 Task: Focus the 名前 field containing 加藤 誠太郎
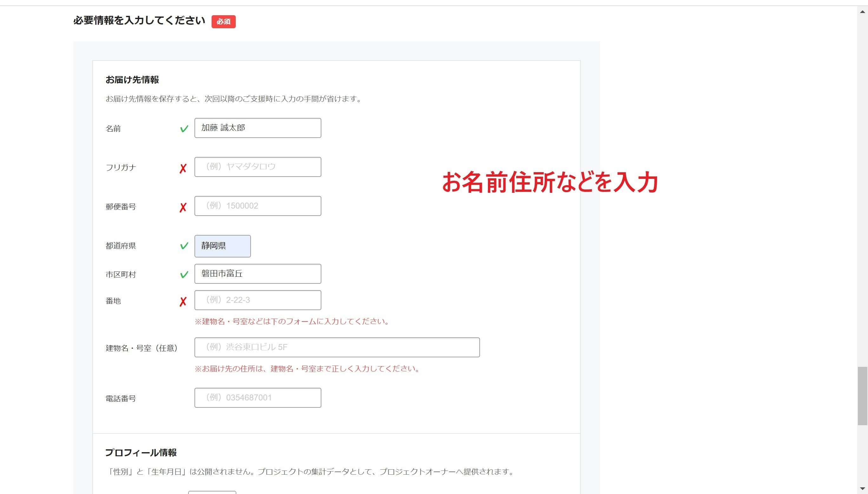point(258,128)
